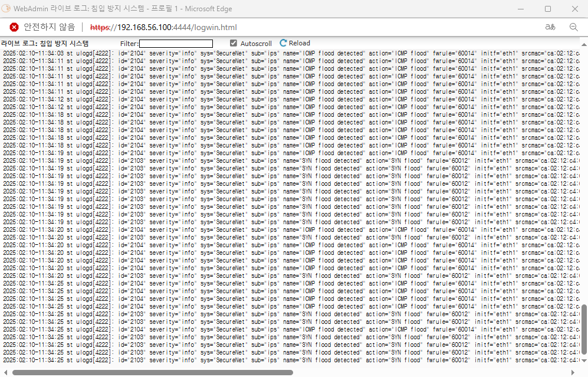Click the circular Reload arrow icon
Viewport: 588px width, 377px height.
283,43
